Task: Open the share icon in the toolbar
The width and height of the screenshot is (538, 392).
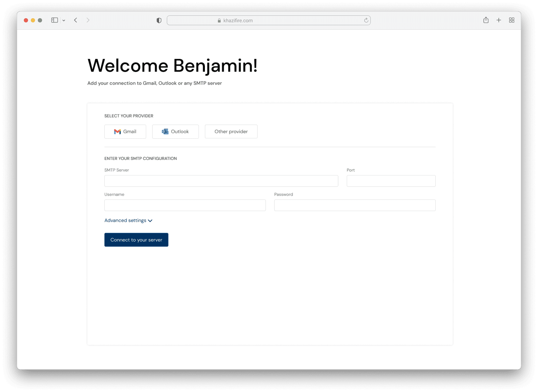Action: (486, 20)
